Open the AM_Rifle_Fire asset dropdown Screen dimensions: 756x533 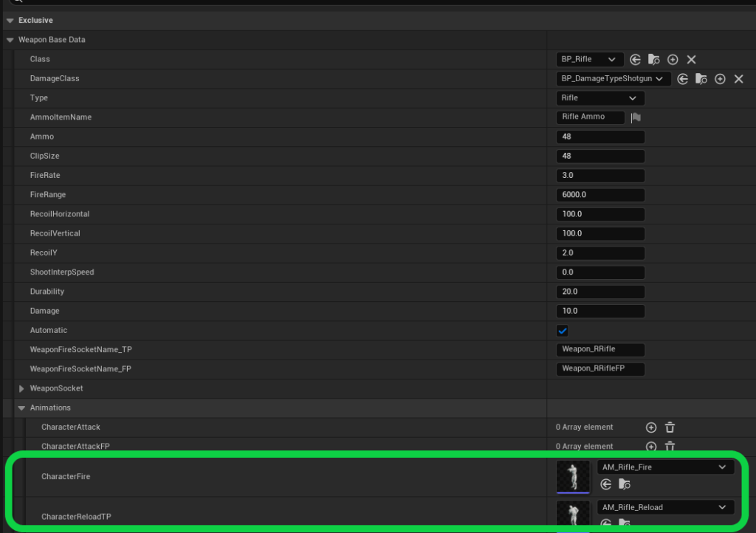point(665,467)
